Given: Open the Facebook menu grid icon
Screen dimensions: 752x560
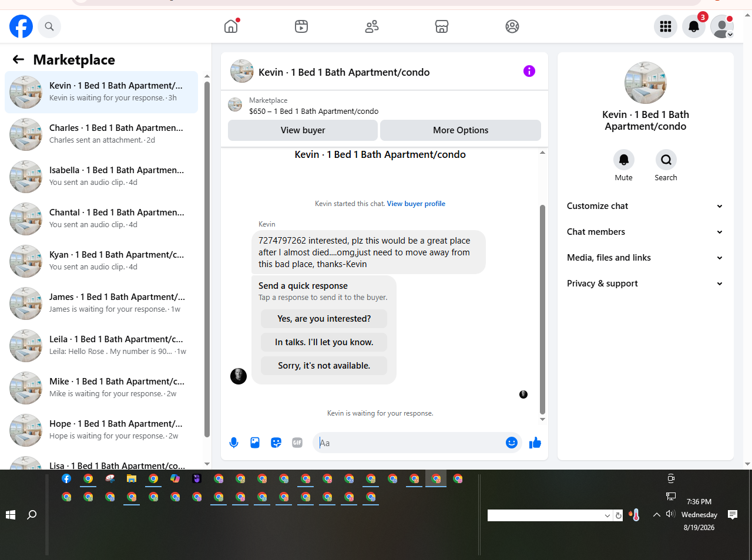Looking at the screenshot, I should (666, 26).
